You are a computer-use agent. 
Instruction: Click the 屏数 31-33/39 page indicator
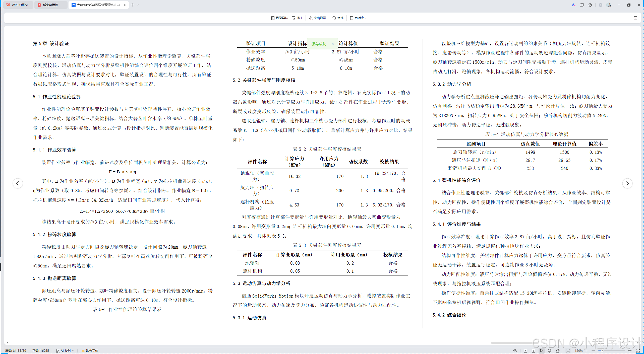click(16, 350)
